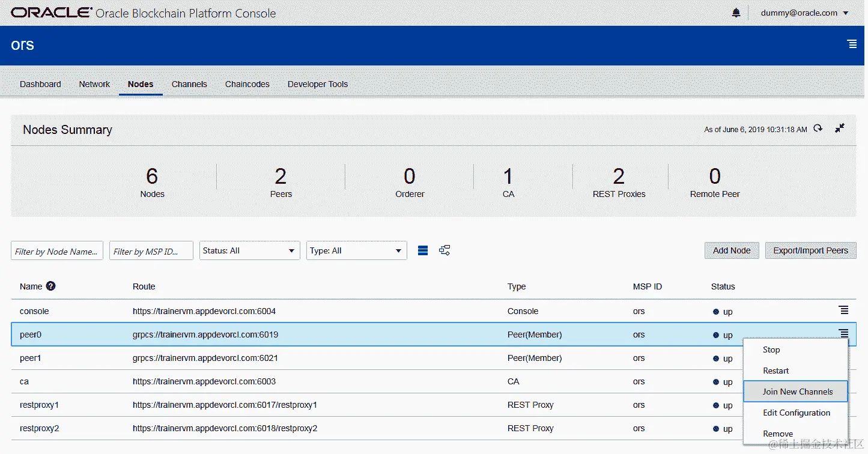The height and width of the screenshot is (454, 868).
Task: Click the CA type cell
Action: 514,381
